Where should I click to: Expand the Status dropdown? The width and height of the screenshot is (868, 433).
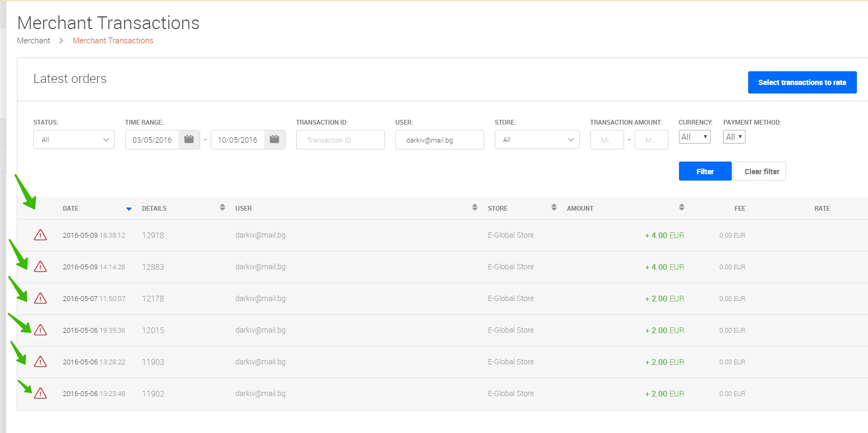pos(74,139)
